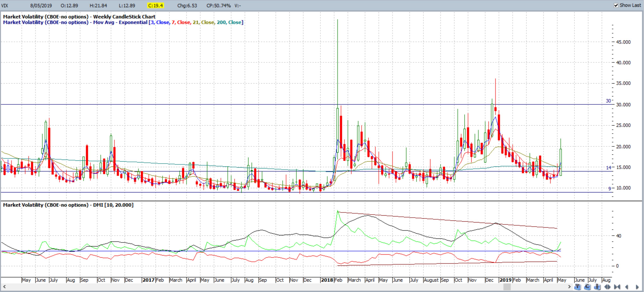This screenshot has height=292, width=644.
Task: Click the highlighted close value C:19.4
Action: [x=156, y=5]
